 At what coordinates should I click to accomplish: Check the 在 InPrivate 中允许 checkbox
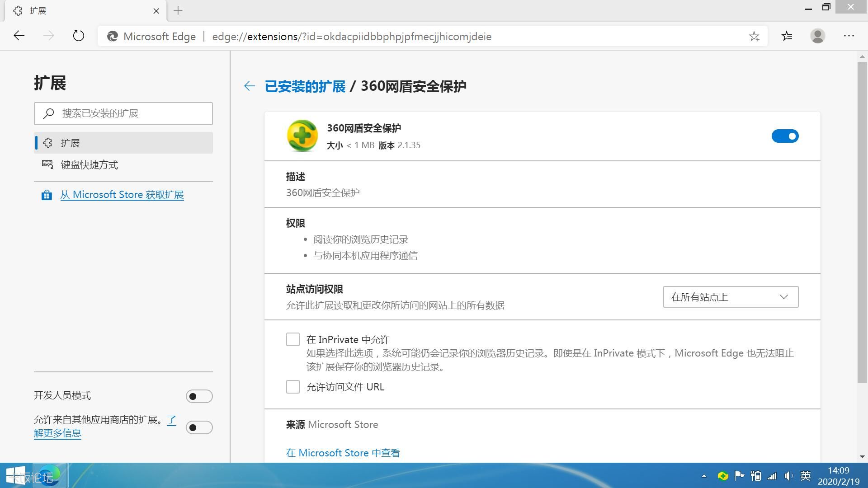(x=293, y=339)
